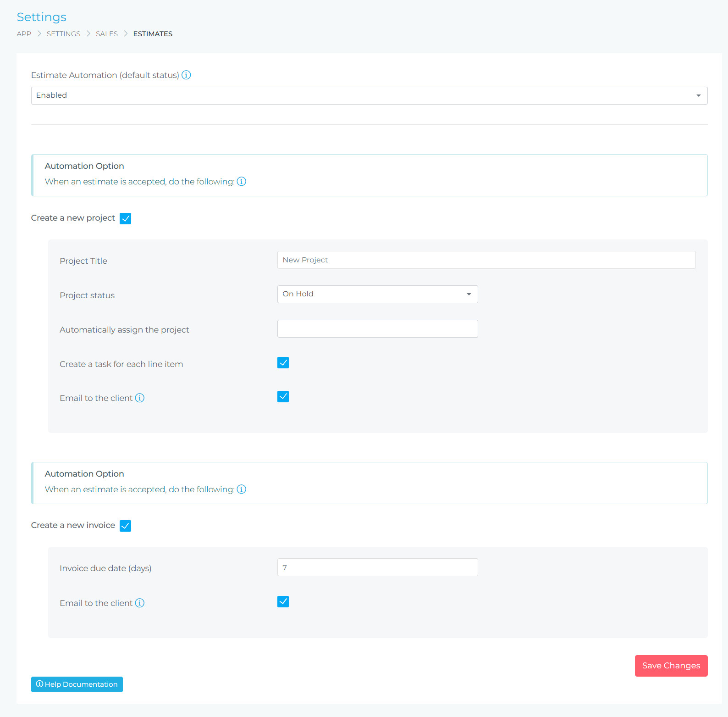Uncheck the Create a new project checkbox
The height and width of the screenshot is (717, 728).
click(125, 218)
